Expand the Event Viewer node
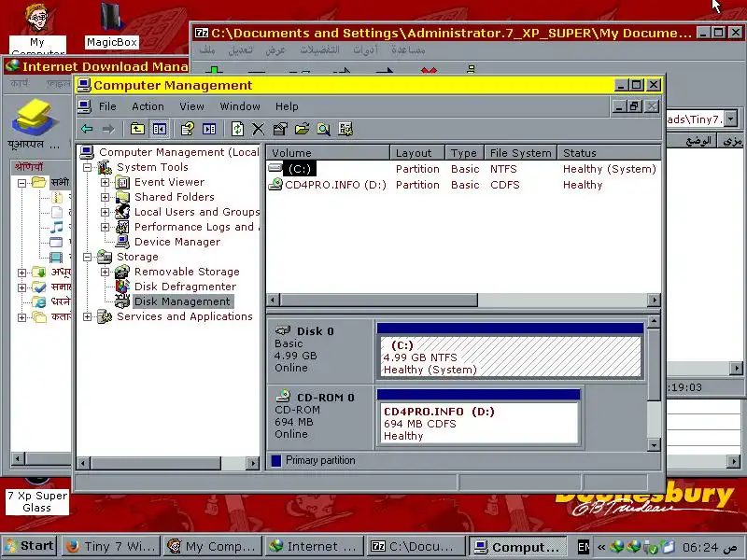 pos(105,182)
